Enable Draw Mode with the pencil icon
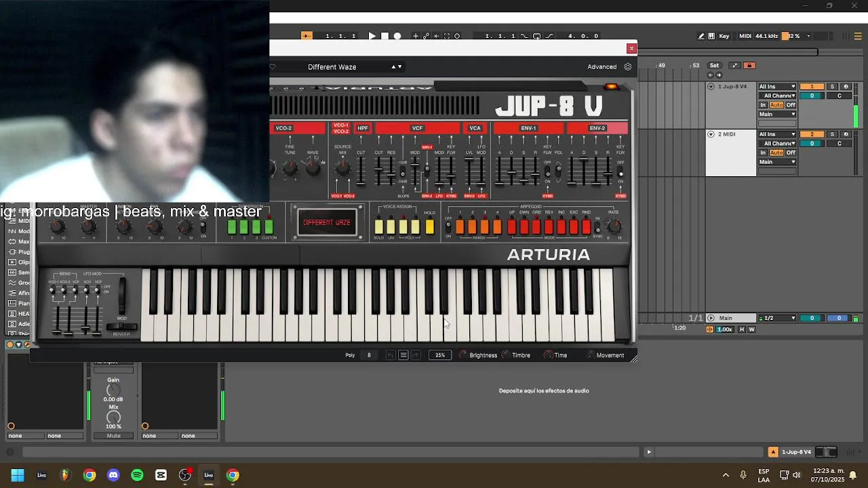868x488 pixels. pyautogui.click(x=701, y=36)
